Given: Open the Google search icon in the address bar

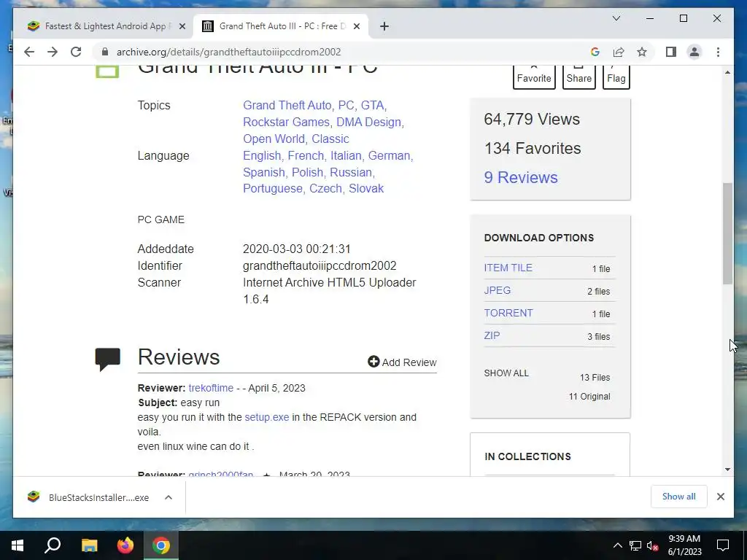Looking at the screenshot, I should (595, 52).
